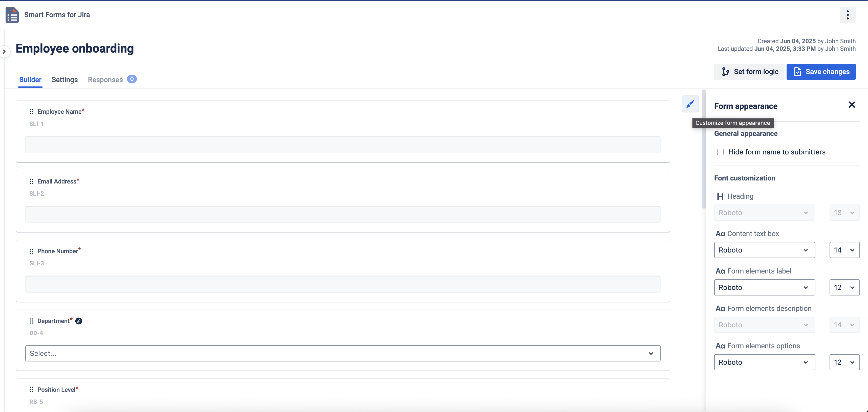The width and height of the screenshot is (868, 412).
Task: Open the Heading font family dropdown
Action: pos(764,213)
